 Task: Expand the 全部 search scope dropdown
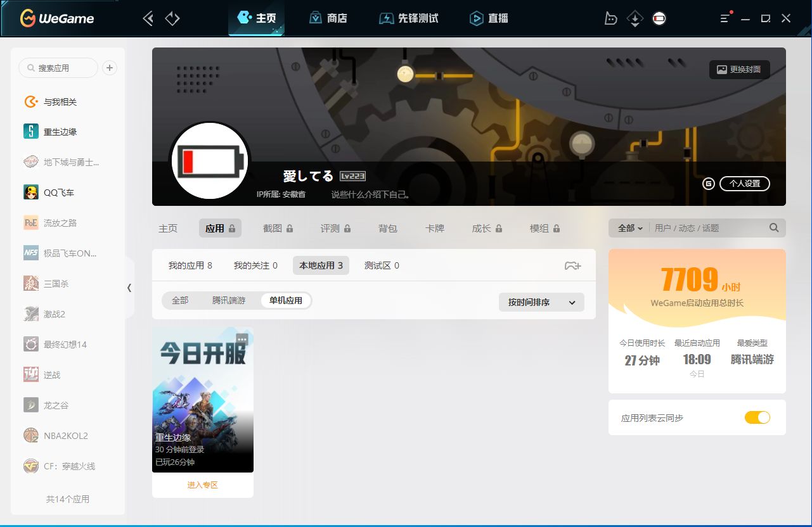coord(630,228)
